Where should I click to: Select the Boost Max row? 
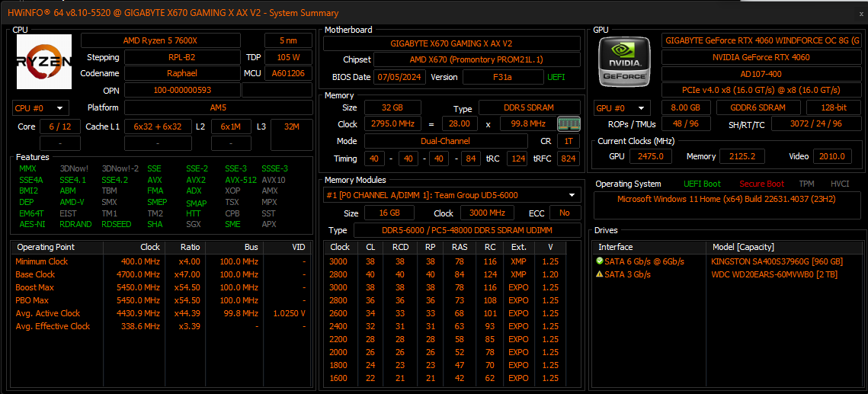[161, 287]
